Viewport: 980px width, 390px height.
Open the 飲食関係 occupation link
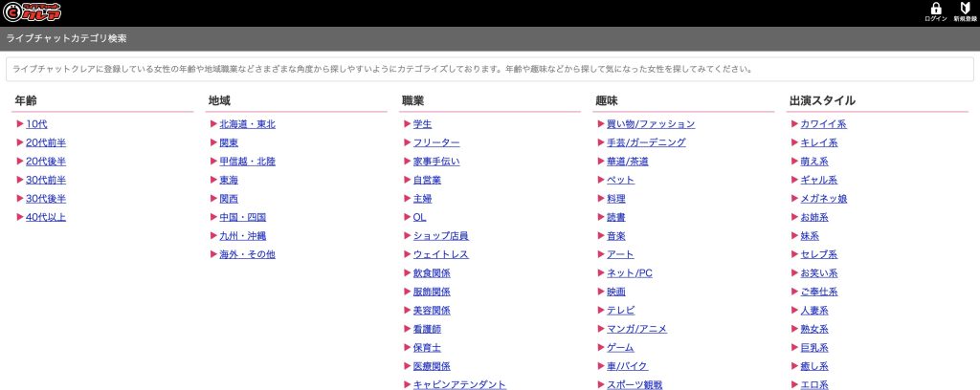pyautogui.click(x=432, y=273)
